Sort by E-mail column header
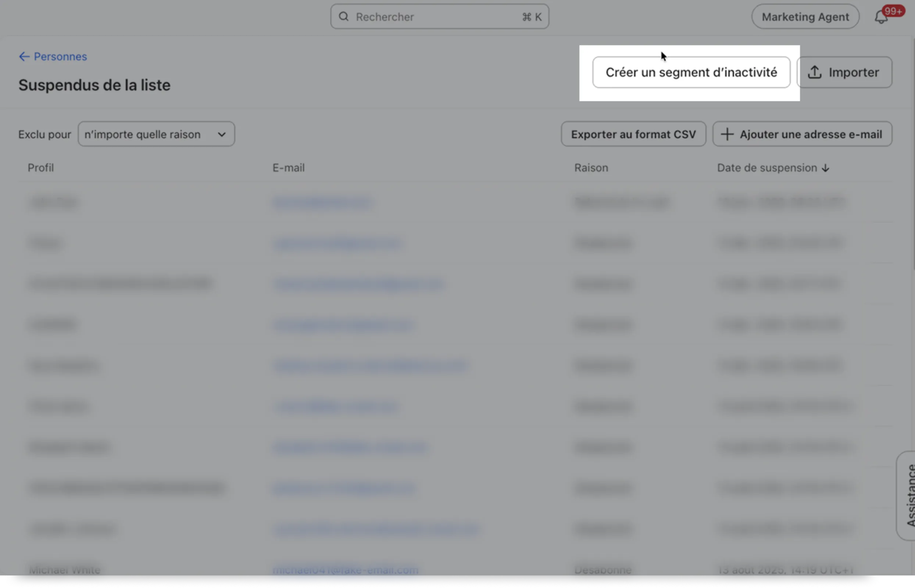 [x=288, y=168]
